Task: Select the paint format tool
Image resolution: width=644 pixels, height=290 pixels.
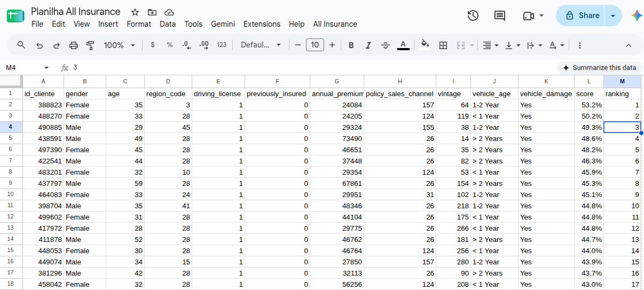Action: coord(90,45)
